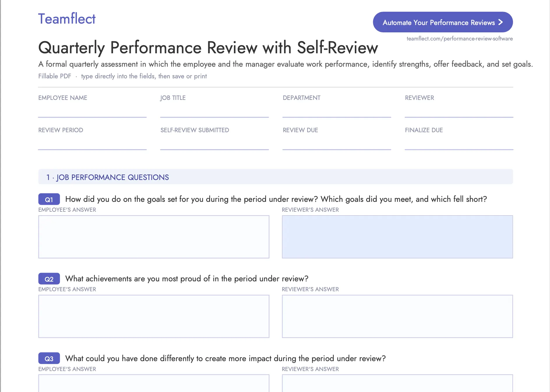The width and height of the screenshot is (550, 392).
Task: Click the Q3 question about creating more impact
Action: pos(225,358)
